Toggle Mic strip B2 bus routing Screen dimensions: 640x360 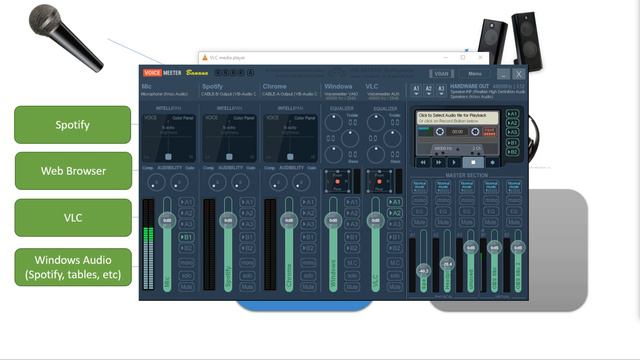pyautogui.click(x=186, y=248)
